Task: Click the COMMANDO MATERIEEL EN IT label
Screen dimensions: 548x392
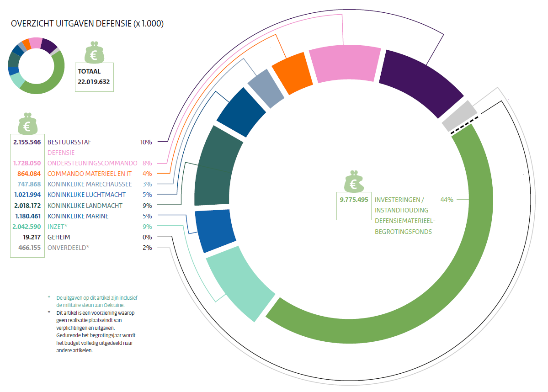Action: 90,174
